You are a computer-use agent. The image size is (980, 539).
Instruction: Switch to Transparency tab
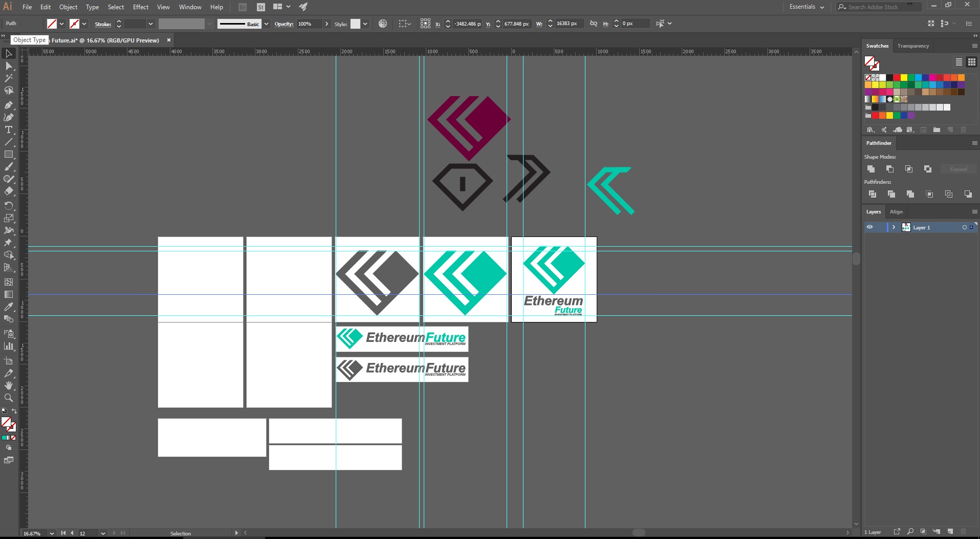point(913,46)
